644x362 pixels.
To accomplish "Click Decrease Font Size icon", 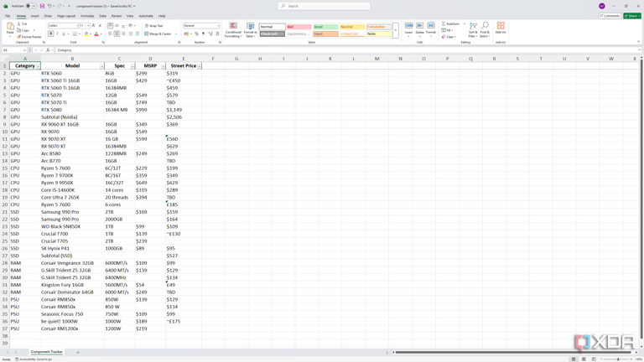I will click(x=100, y=25).
